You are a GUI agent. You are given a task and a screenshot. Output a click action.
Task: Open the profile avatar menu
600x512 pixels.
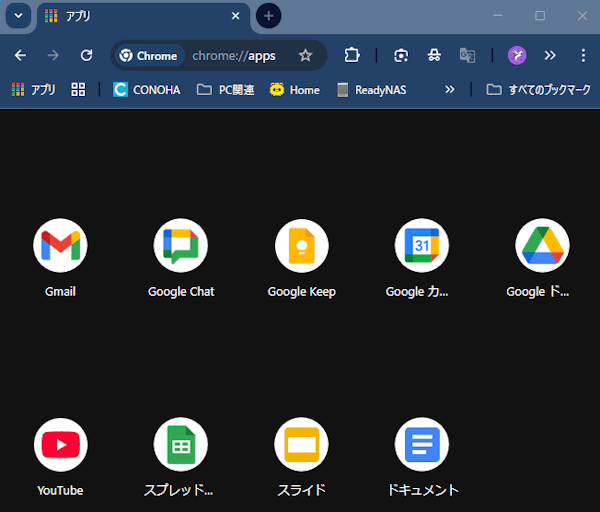[517, 55]
